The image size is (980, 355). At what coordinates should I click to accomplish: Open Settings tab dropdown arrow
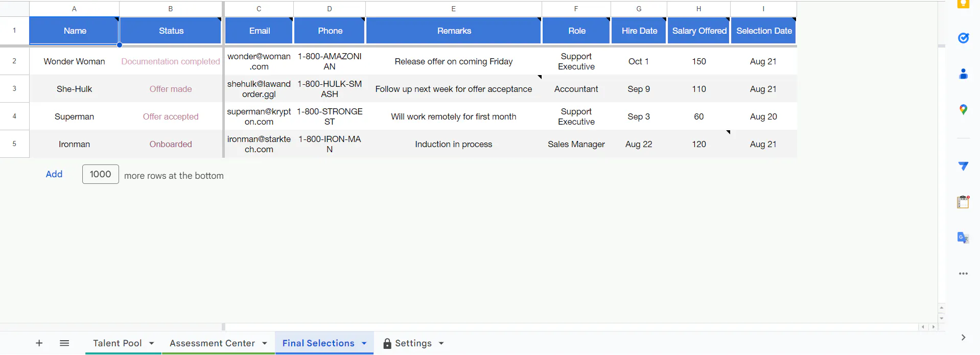pyautogui.click(x=441, y=343)
